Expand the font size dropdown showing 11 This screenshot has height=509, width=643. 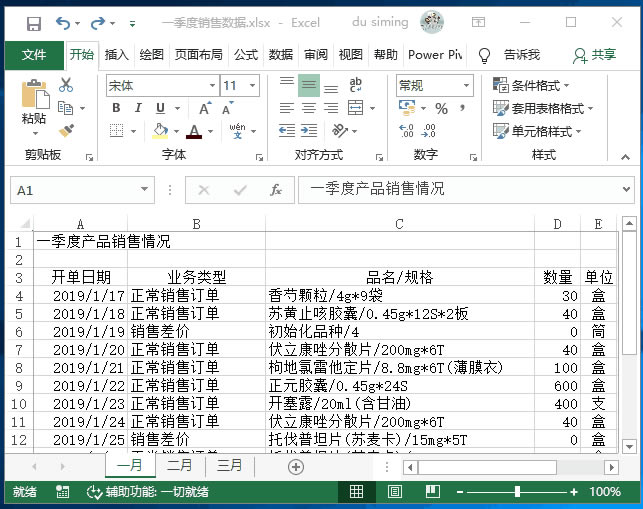[254, 86]
